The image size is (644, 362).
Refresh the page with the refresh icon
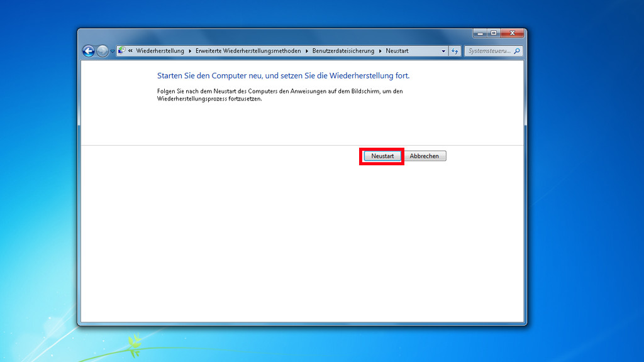click(x=455, y=52)
